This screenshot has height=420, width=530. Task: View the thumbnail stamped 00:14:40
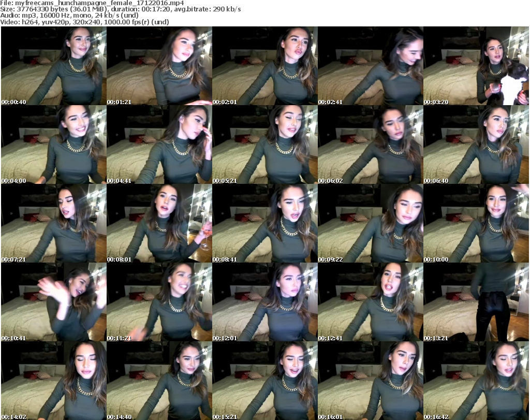click(159, 381)
